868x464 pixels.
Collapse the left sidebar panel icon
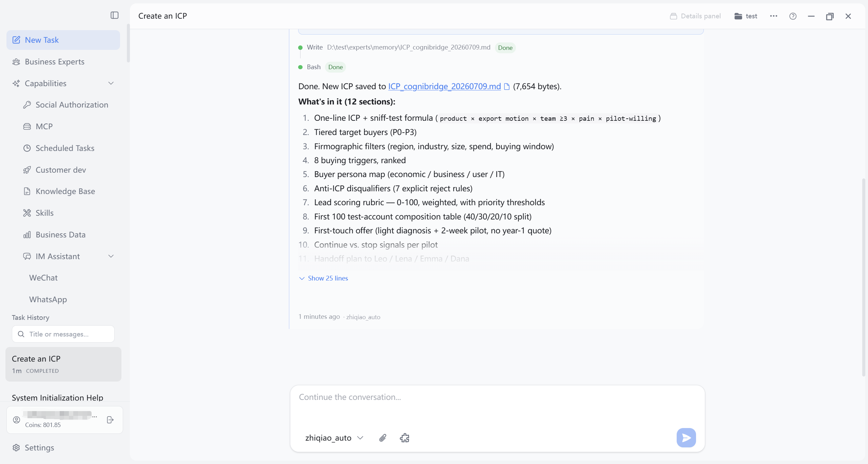(114, 15)
